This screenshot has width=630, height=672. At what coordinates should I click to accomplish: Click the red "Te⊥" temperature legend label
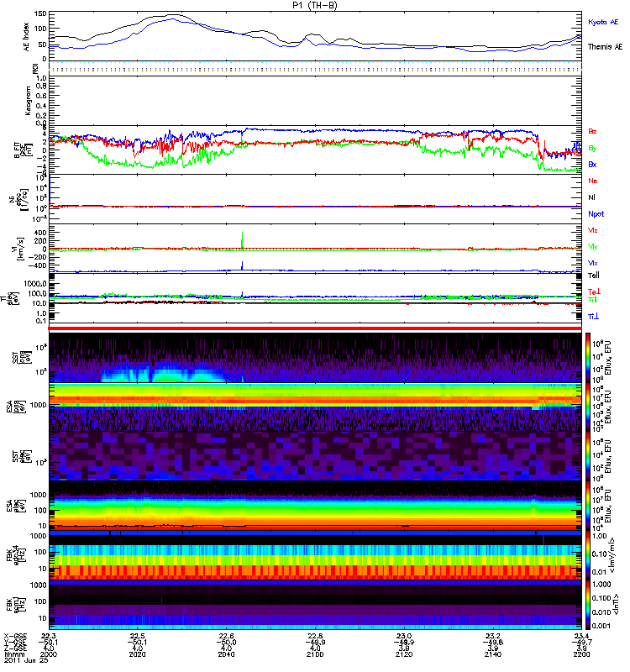click(x=594, y=291)
